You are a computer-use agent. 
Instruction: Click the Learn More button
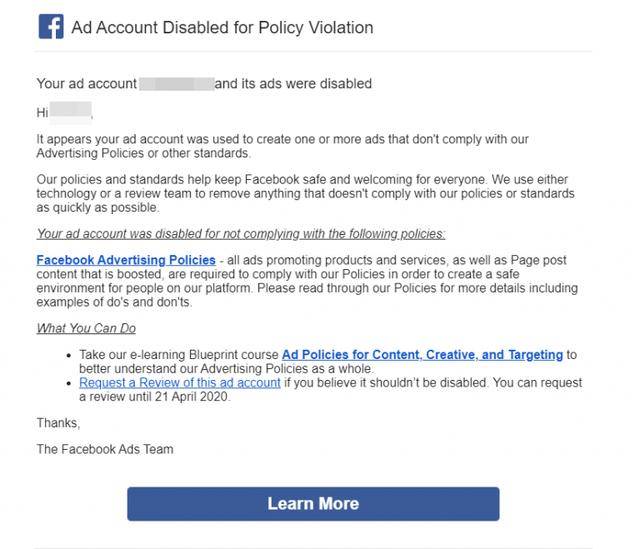(313, 504)
